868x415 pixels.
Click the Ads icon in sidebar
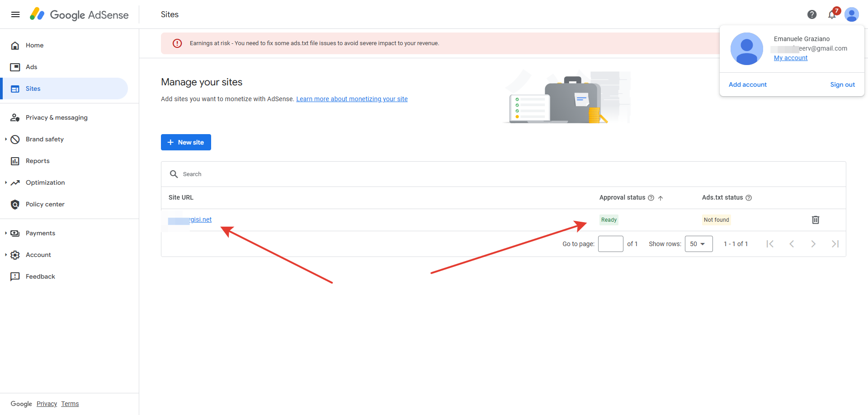15,67
